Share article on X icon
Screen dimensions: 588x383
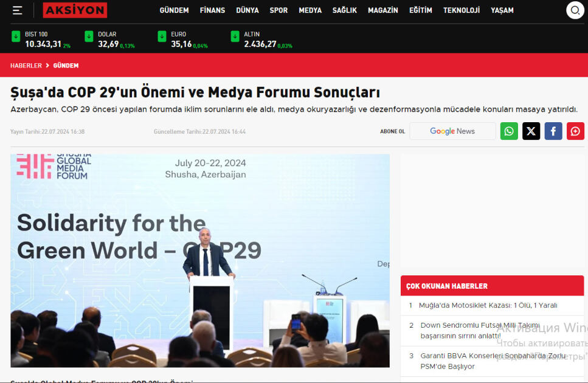click(531, 131)
